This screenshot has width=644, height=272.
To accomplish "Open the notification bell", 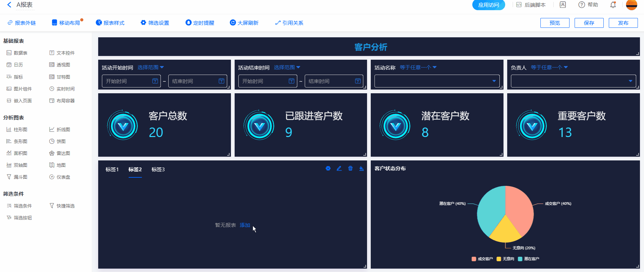I will point(613,5).
